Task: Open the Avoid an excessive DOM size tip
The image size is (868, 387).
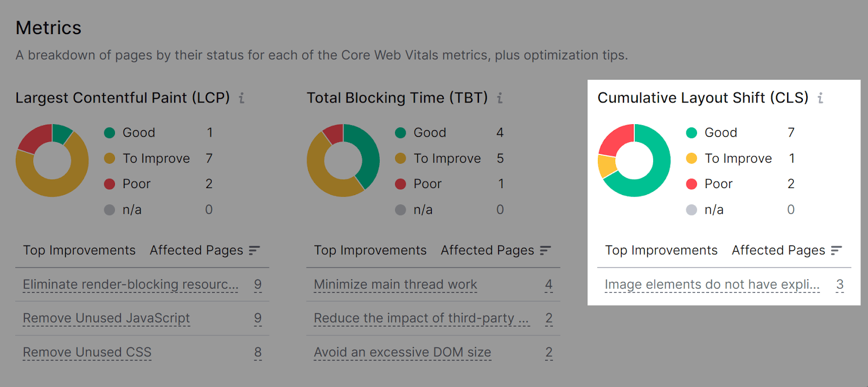Action: [x=403, y=352]
